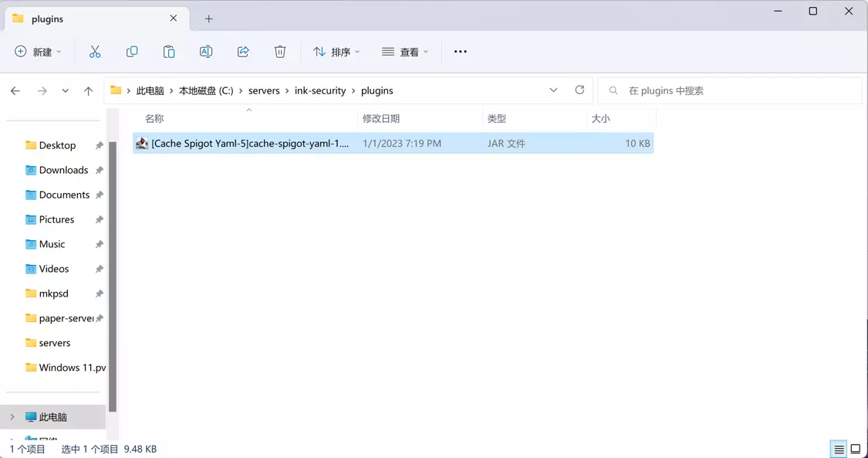This screenshot has width=868, height=458.
Task: Open the three-dots more options menu
Action: [x=461, y=52]
